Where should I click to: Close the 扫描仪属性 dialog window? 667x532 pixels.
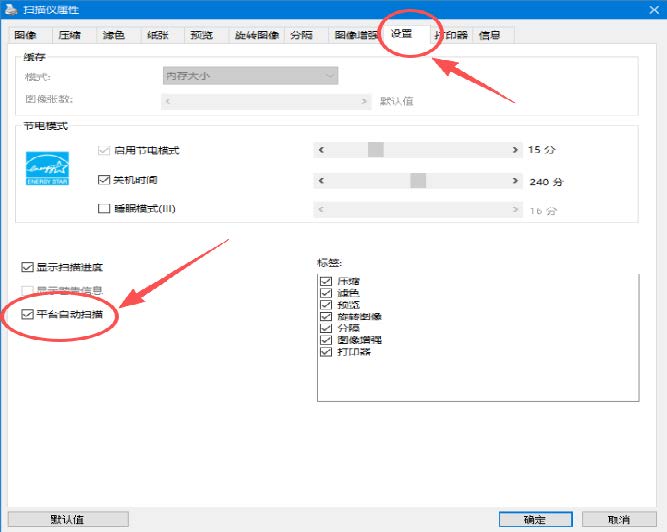[654, 9]
